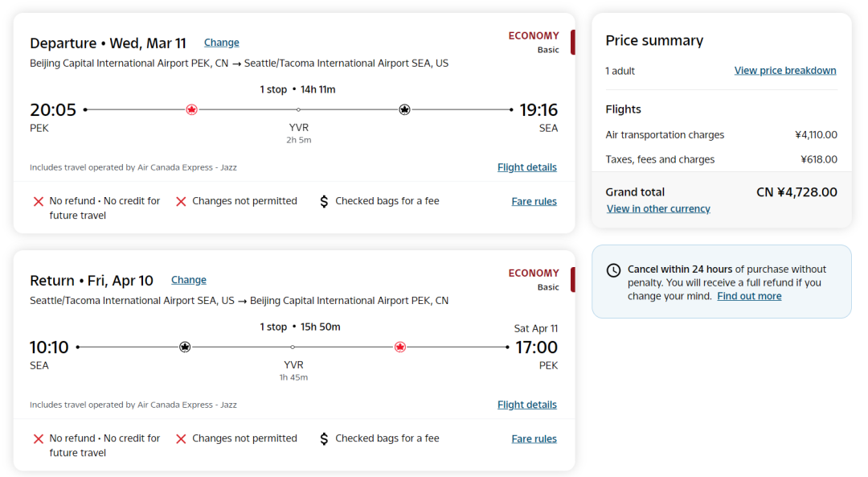Click red Air Canada logo on return flight line

click(399, 347)
